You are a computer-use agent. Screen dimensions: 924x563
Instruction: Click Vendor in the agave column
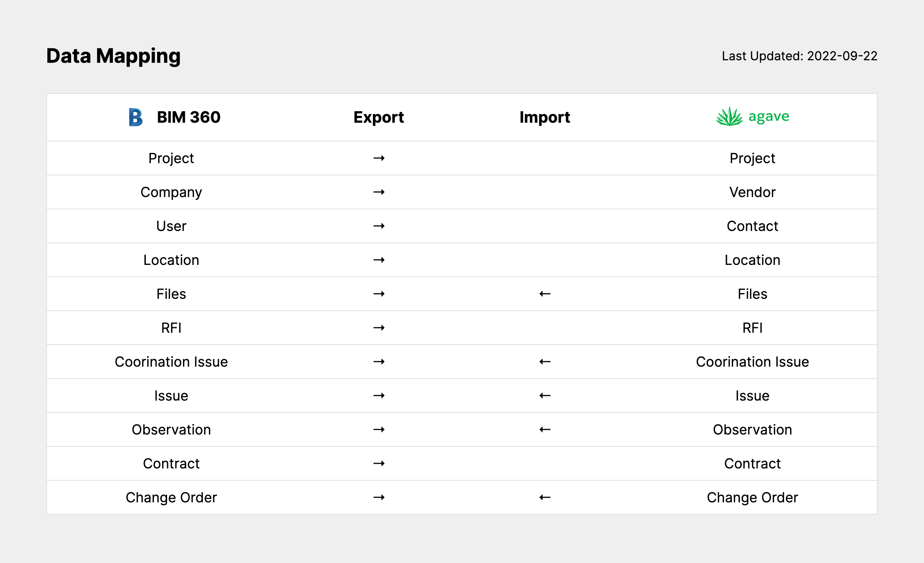[x=752, y=192]
